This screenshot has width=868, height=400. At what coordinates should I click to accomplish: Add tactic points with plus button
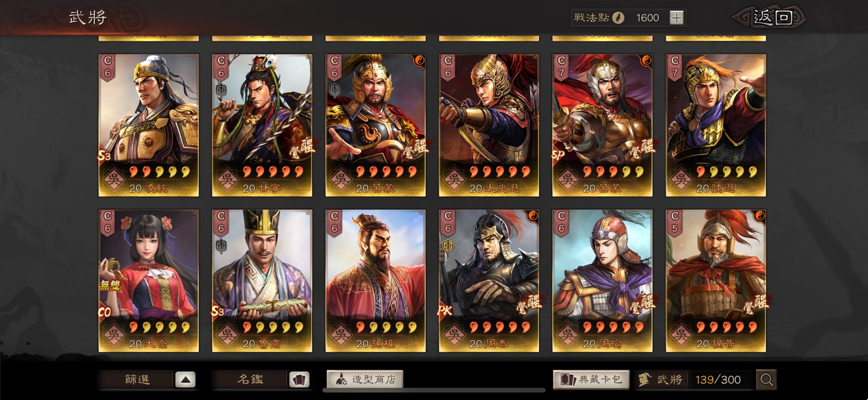pyautogui.click(x=676, y=18)
